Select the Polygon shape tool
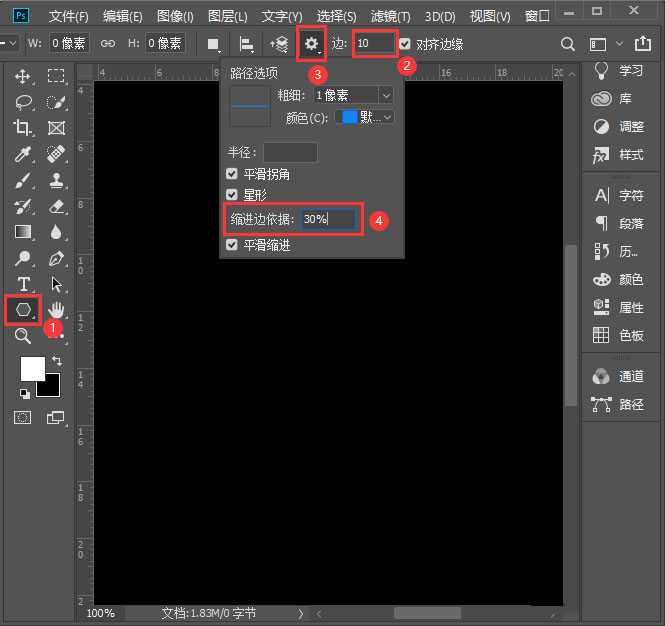The width and height of the screenshot is (665, 626). click(x=23, y=310)
